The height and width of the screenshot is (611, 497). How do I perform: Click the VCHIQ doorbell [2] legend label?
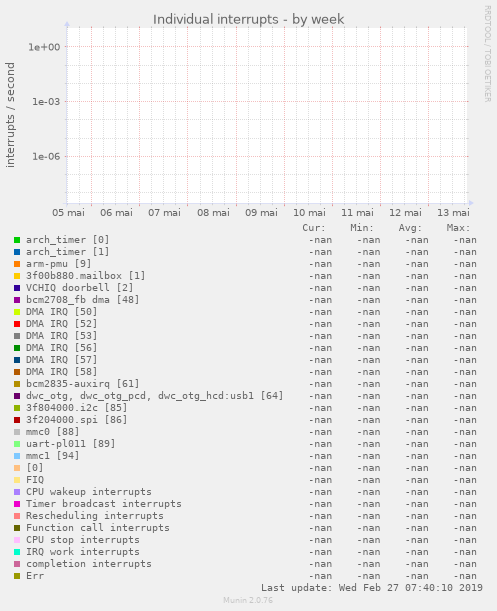[x=80, y=288]
